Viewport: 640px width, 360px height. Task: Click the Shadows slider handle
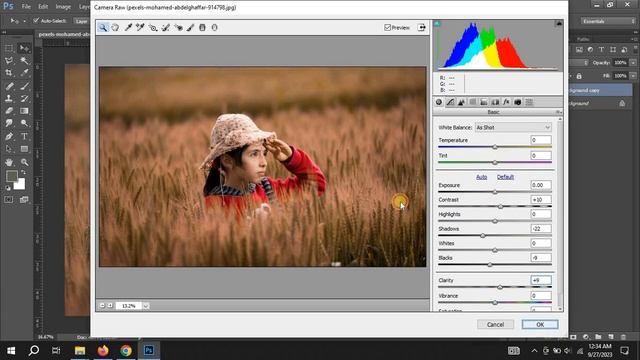483,236
